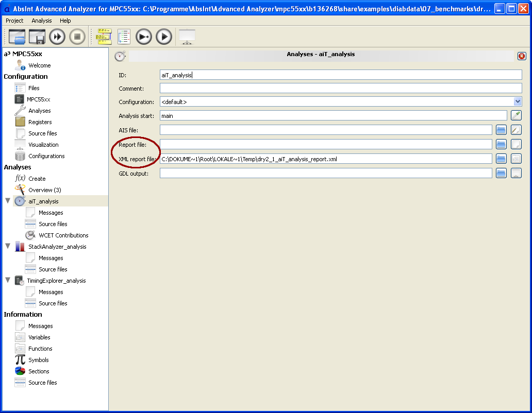Image resolution: width=532 pixels, height=413 pixels.
Task: Open the Configuration dropdown
Action: pos(341,101)
